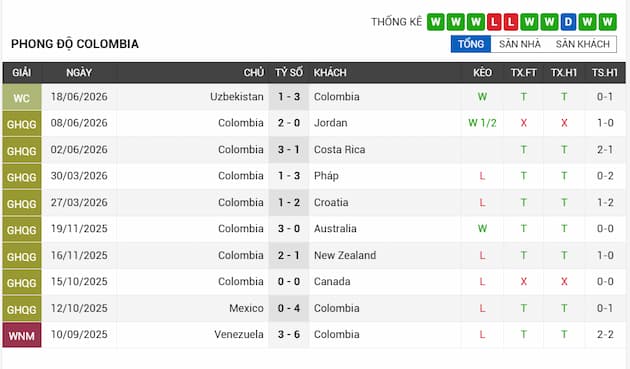Click the KÈO column header
The height and width of the screenshot is (369, 630).
[x=482, y=73]
